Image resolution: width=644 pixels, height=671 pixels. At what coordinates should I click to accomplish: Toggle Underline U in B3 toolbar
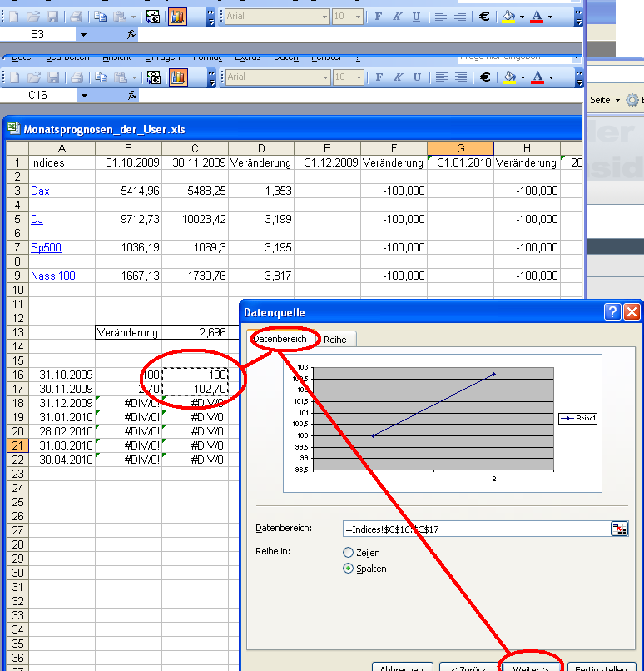(x=416, y=17)
